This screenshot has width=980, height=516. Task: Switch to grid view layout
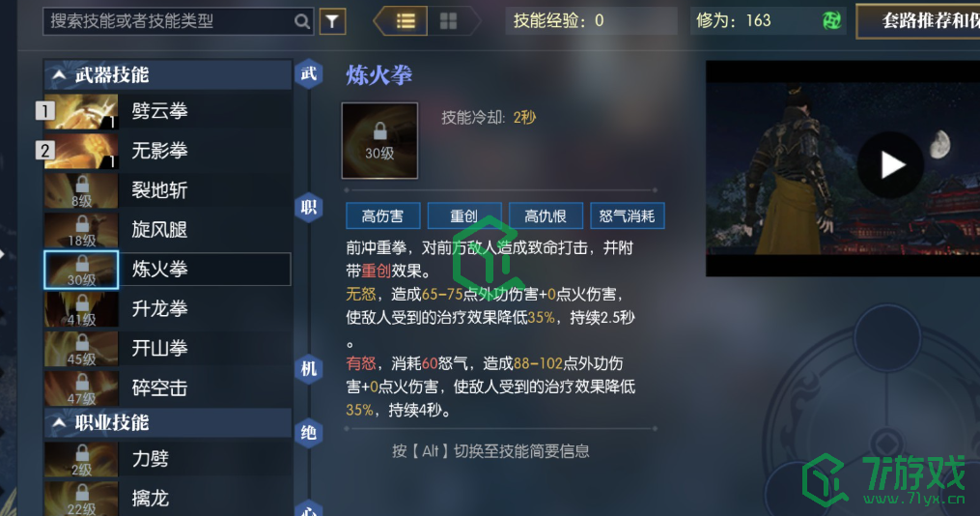tap(448, 21)
